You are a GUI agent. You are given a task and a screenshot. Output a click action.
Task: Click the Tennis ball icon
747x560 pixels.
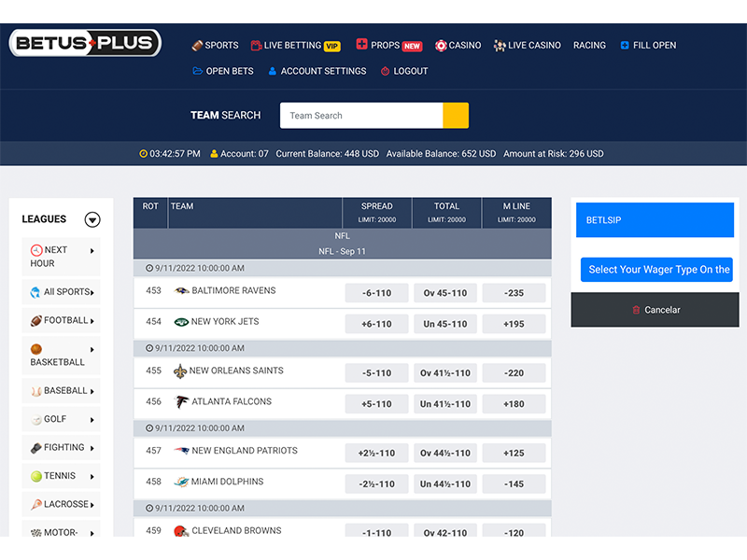36,477
